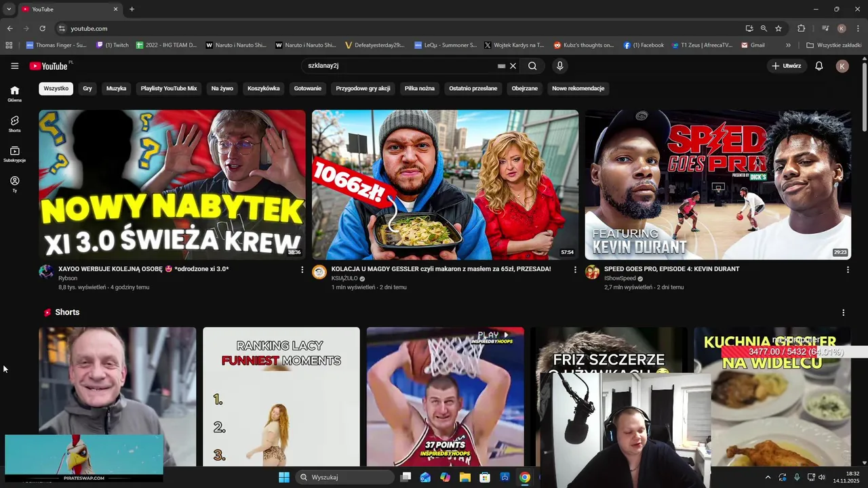Open Wszystkie zakładki bookmarks folder
This screenshot has height=488, width=868.
click(x=833, y=45)
